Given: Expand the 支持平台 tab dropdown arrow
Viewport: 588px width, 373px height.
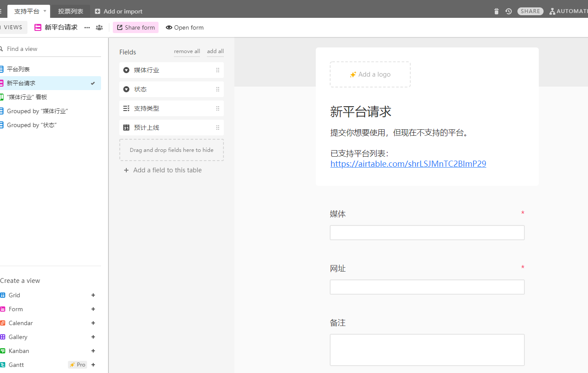Looking at the screenshot, I should coord(45,11).
